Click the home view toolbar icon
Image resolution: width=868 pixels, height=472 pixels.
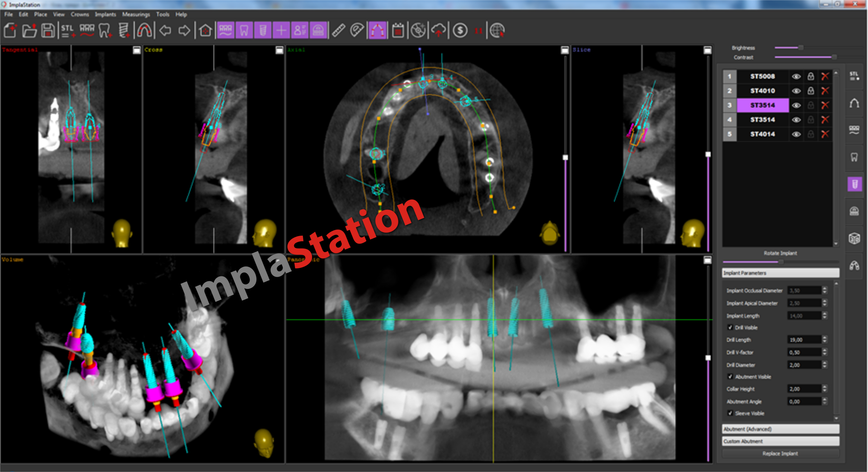coord(205,30)
